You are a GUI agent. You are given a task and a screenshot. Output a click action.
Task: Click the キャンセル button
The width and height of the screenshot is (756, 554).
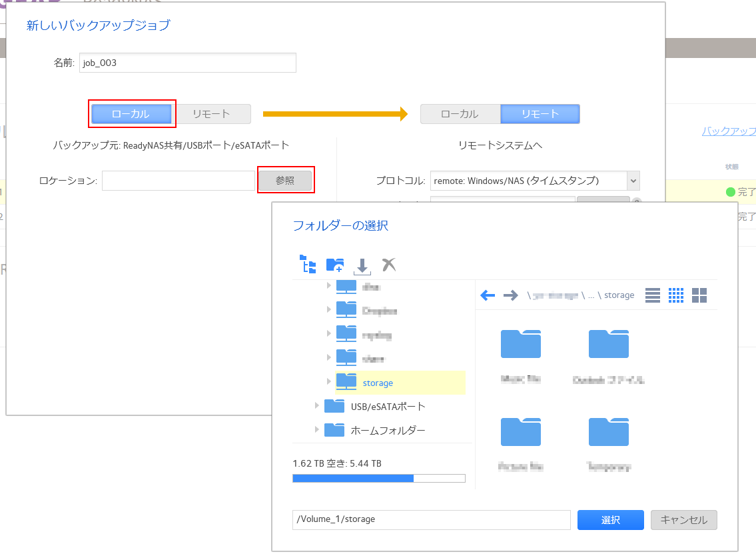coord(684,520)
